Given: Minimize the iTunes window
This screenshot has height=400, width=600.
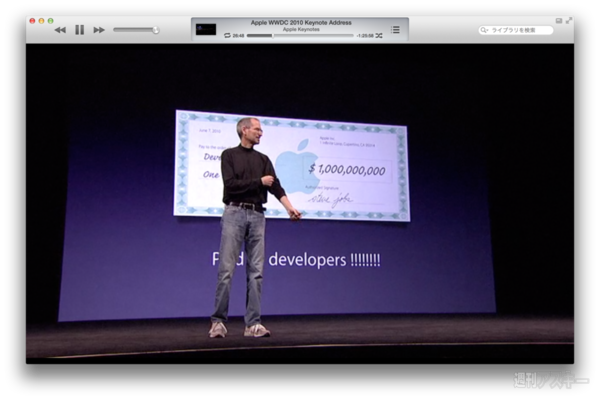Looking at the screenshot, I should click(x=41, y=21).
